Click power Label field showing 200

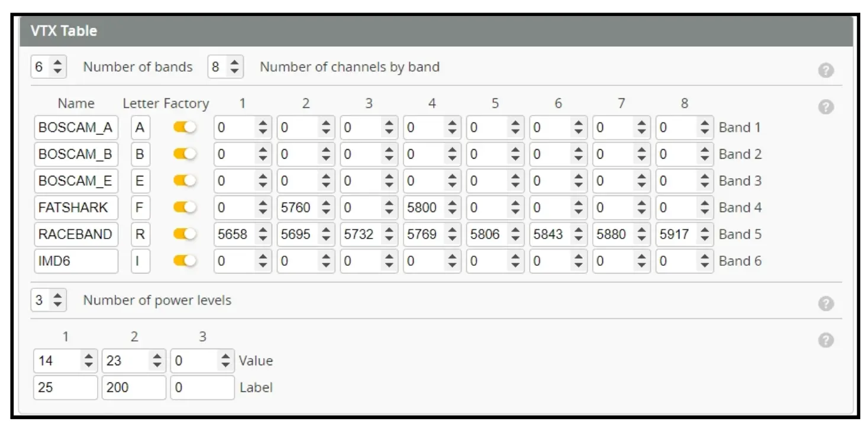(133, 387)
